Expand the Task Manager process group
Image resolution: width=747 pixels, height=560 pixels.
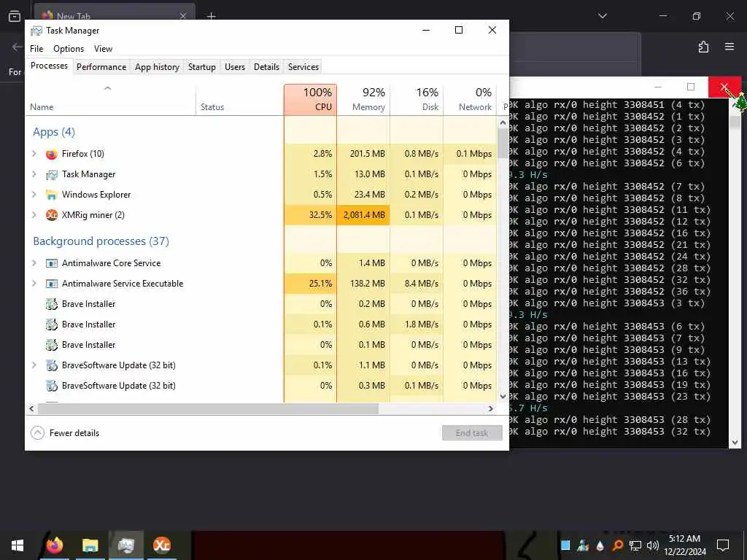tap(34, 174)
